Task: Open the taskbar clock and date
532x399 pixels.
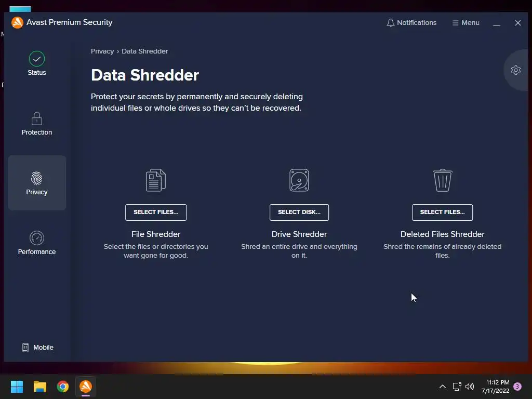Action: [x=495, y=387]
